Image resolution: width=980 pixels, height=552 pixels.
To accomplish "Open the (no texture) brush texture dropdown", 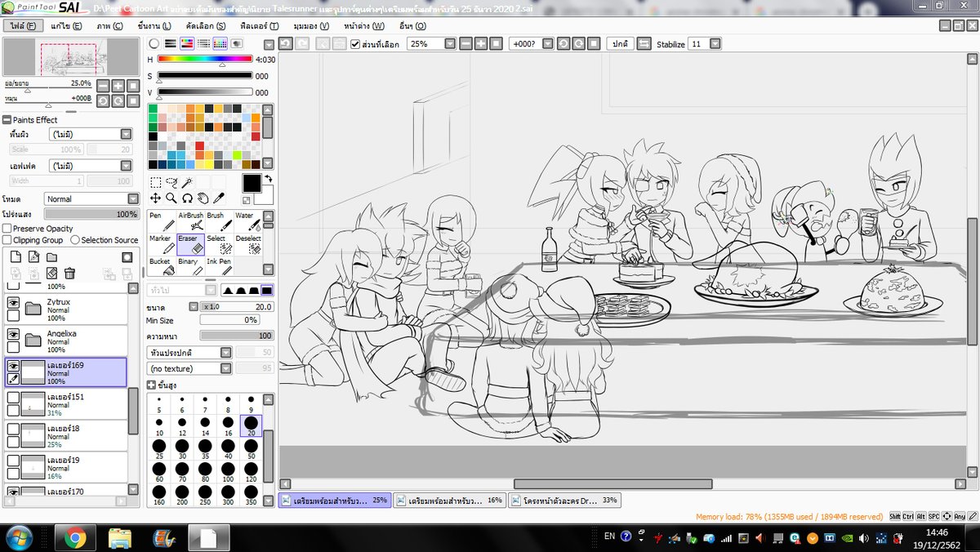I will [189, 368].
